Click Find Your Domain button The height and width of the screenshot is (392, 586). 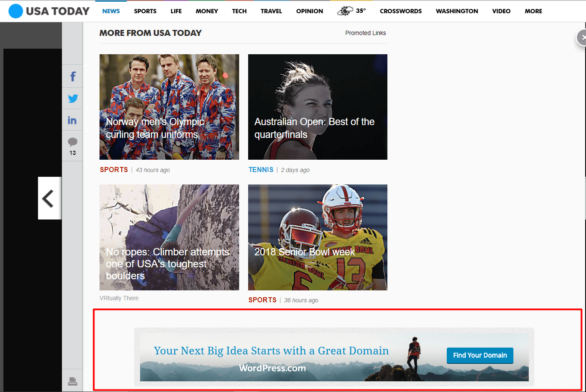[x=480, y=355]
